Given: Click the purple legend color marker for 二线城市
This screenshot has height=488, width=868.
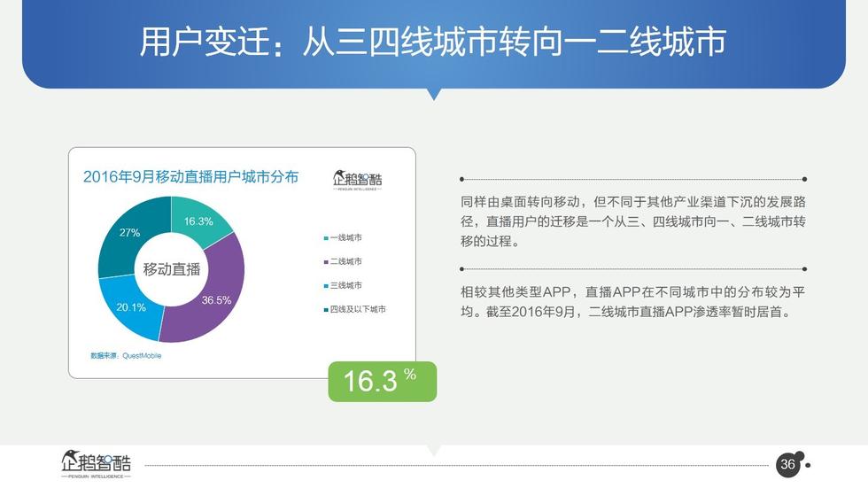Looking at the screenshot, I should click(326, 261).
